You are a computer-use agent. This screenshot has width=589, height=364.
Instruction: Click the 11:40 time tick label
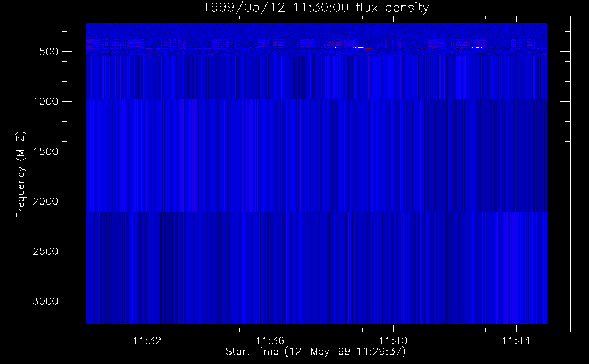(x=393, y=341)
